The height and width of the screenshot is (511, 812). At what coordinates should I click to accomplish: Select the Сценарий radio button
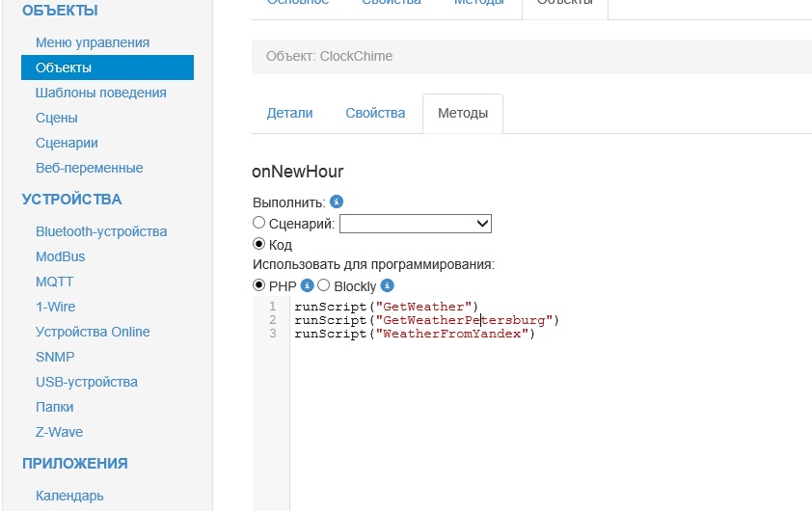pos(258,223)
